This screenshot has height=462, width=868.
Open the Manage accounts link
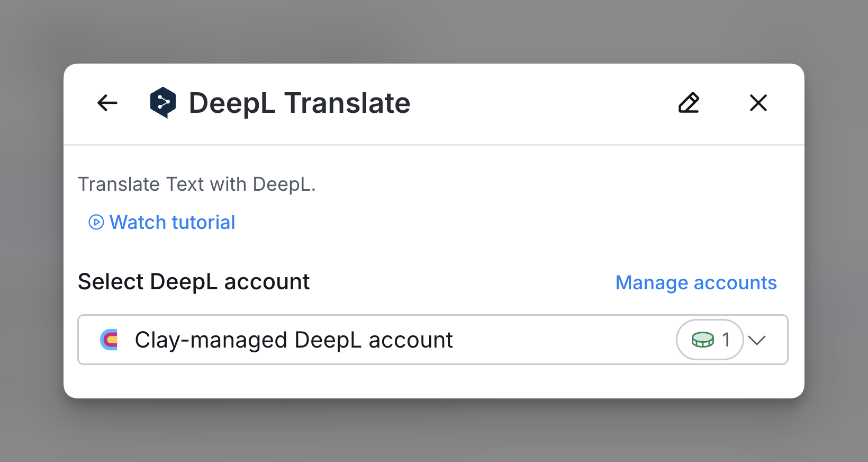(696, 282)
